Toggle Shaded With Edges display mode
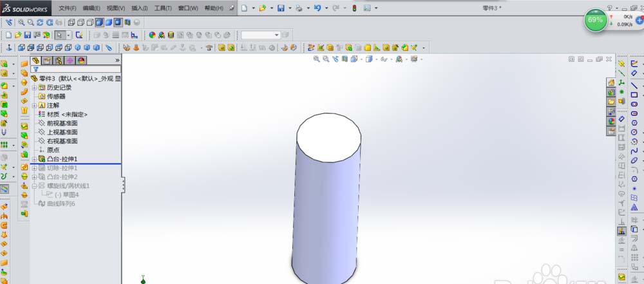Viewport: 644px width, 284px height. click(x=99, y=22)
